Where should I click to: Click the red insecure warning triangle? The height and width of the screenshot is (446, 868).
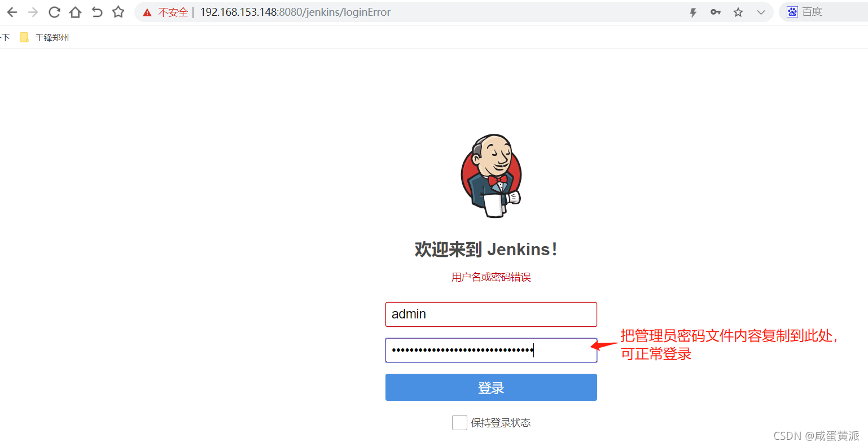pos(147,12)
